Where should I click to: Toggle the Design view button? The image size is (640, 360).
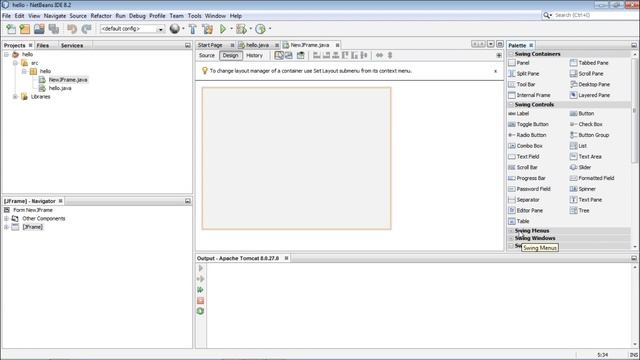(231, 55)
